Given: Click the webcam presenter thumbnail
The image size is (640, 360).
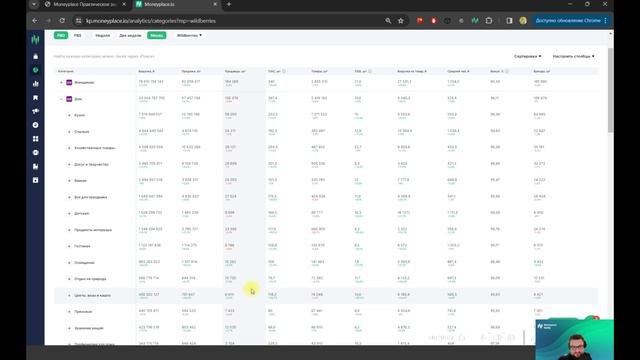Looking at the screenshot, I should click(x=575, y=339).
